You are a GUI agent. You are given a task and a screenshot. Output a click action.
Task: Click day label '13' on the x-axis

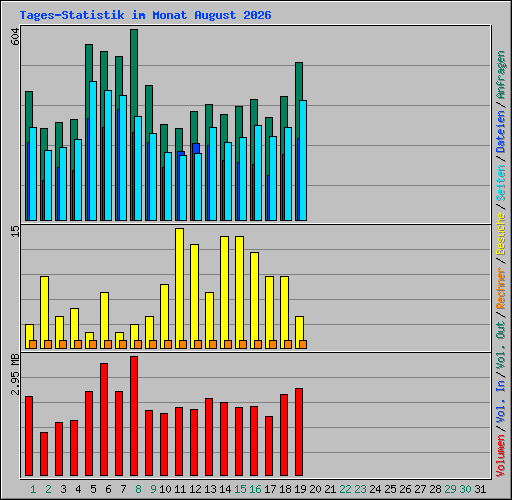[x=210, y=489]
